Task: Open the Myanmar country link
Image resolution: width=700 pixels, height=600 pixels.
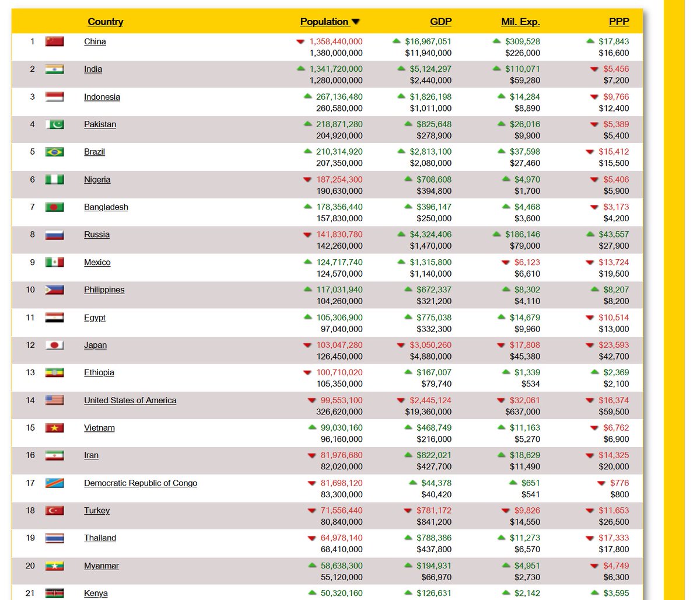Action: tap(101, 566)
